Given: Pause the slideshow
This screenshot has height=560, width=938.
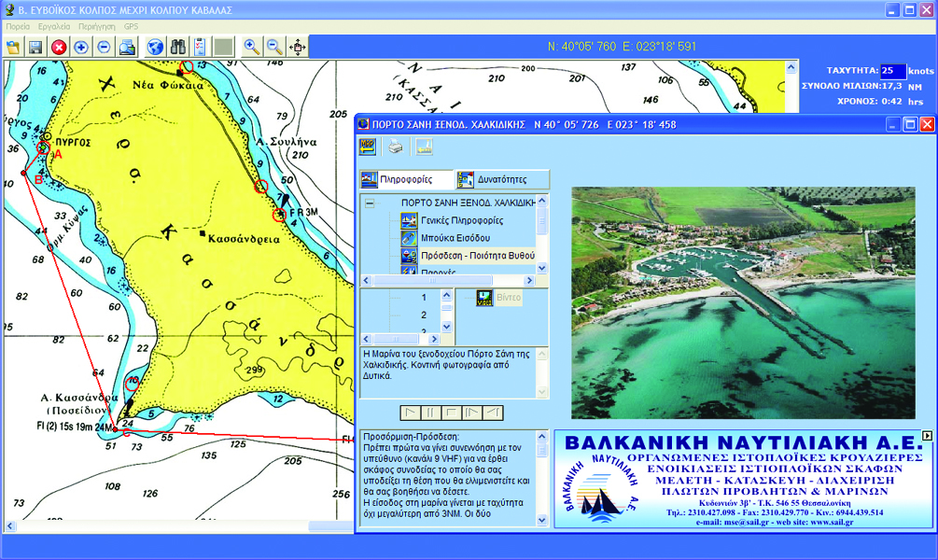Looking at the screenshot, I should click(x=430, y=413).
